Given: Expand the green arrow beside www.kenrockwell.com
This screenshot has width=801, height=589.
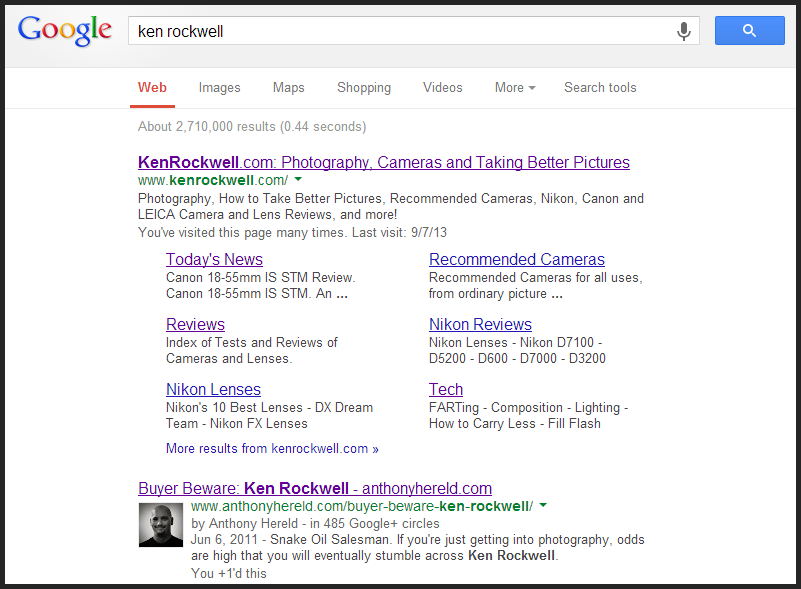Looking at the screenshot, I should tap(298, 180).
